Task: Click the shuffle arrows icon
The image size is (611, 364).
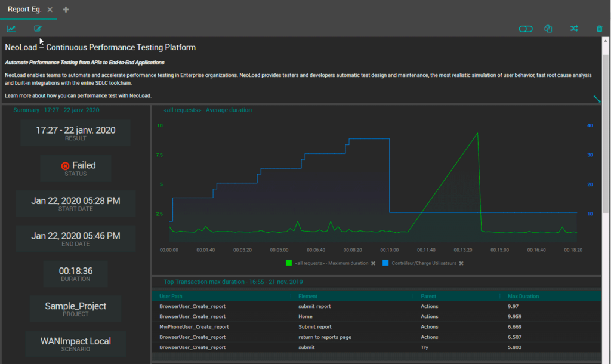Action: 574,29
